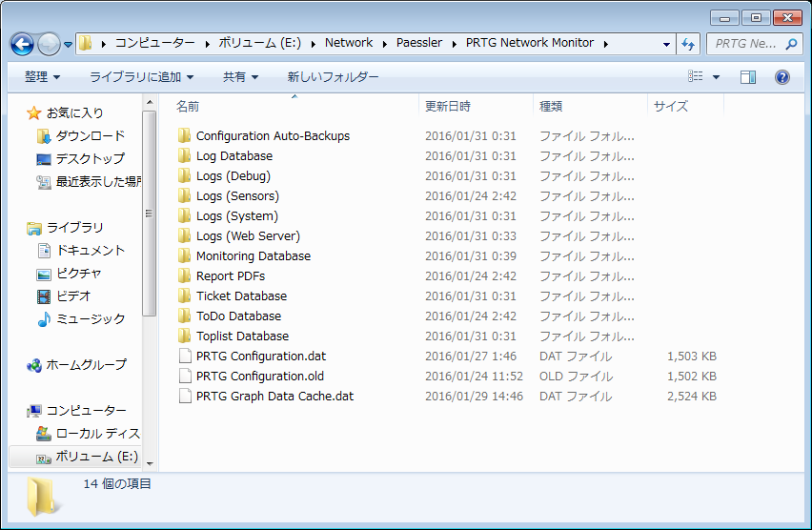Click OLD ファイル type cell
Image resolution: width=812 pixels, height=530 pixels.
576,377
